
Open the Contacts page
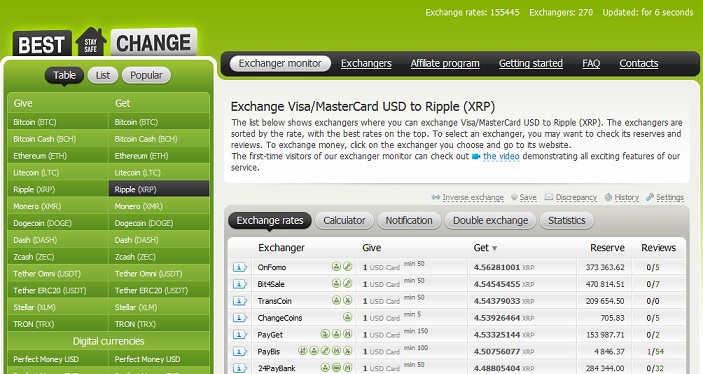[x=639, y=64]
